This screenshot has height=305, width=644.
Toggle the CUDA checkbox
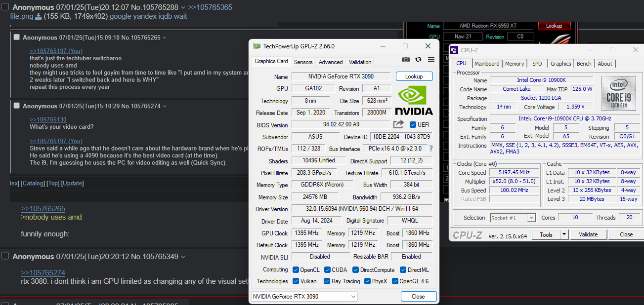327,270
